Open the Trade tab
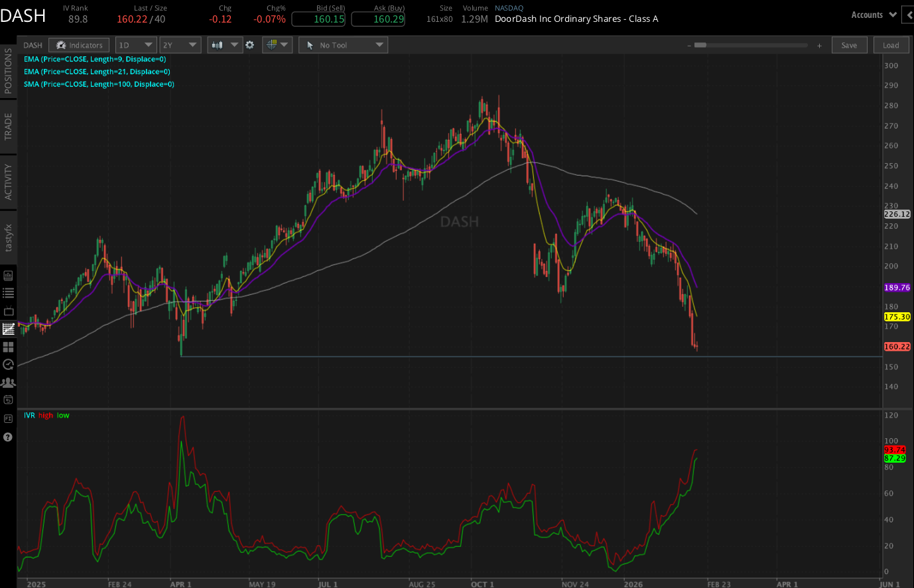Viewport: 914px width, 588px height. (9, 126)
